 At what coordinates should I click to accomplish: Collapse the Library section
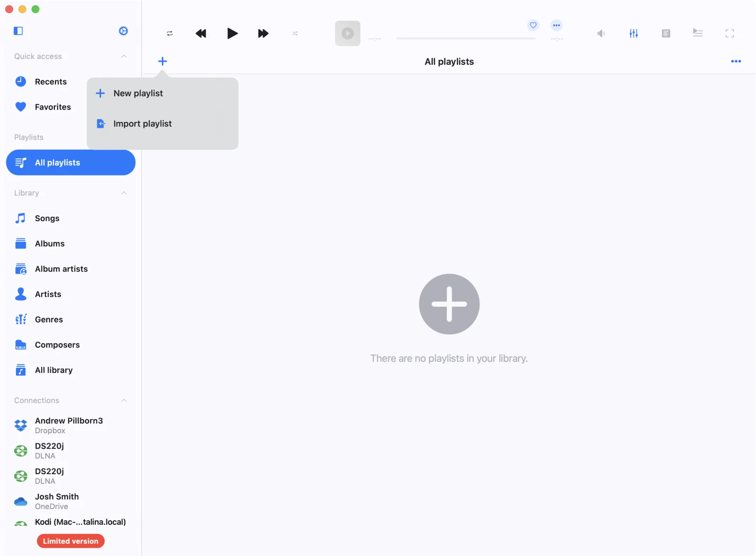pyautogui.click(x=124, y=193)
